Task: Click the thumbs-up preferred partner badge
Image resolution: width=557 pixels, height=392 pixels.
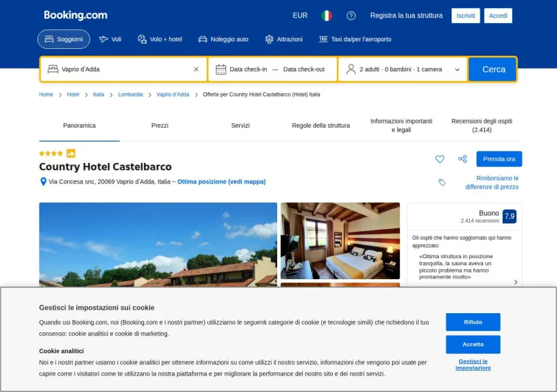Action: [71, 153]
